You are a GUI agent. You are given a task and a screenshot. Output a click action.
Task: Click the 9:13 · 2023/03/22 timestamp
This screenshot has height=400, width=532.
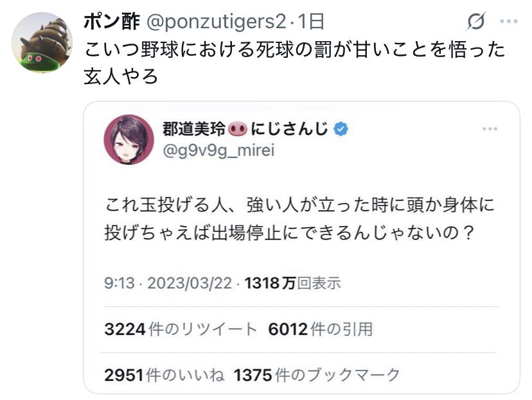172,283
